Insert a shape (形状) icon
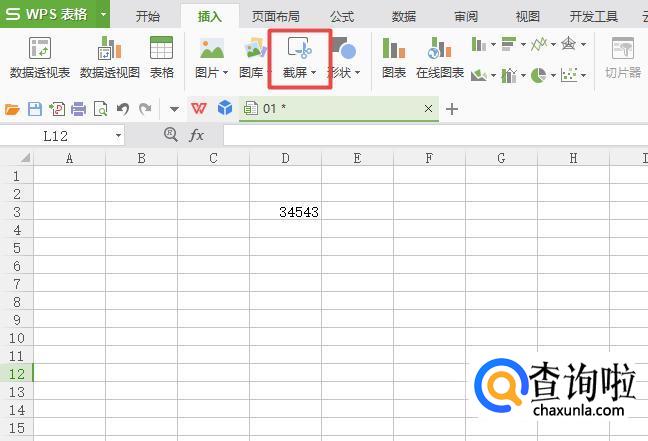The image size is (648, 441). point(344,48)
